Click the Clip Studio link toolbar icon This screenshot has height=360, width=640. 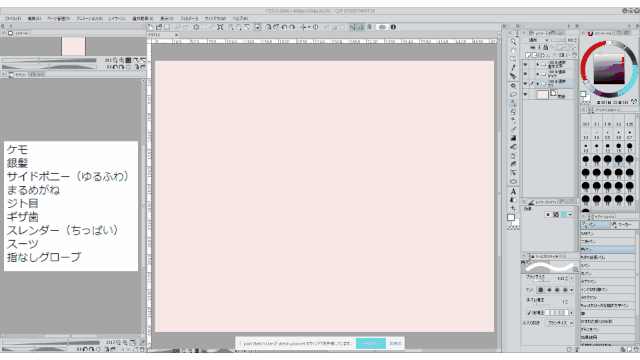point(382,27)
